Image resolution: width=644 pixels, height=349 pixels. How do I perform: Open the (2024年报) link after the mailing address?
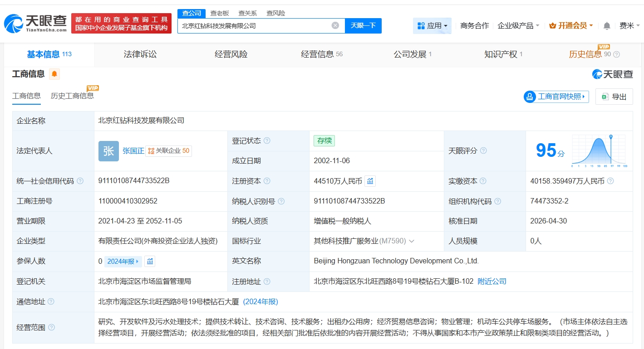pos(261,301)
